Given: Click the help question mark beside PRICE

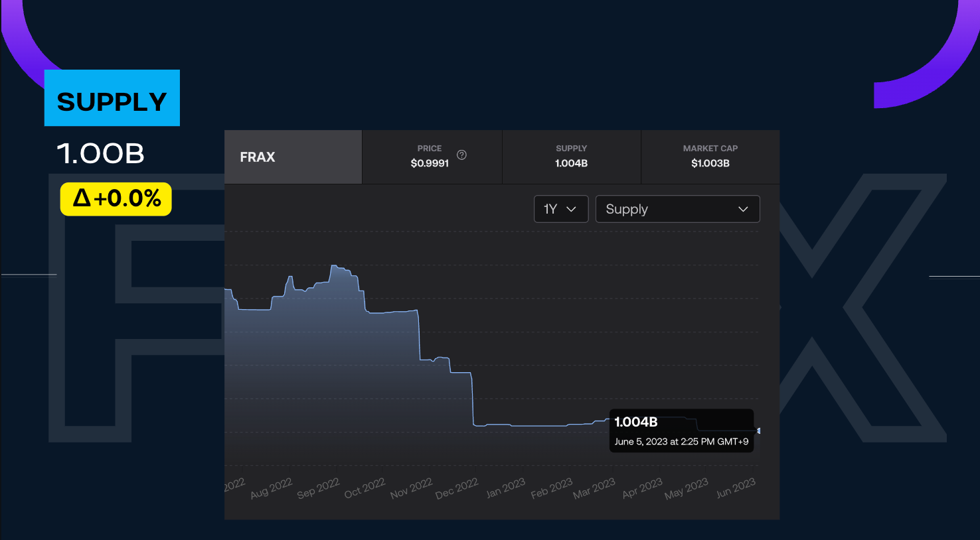Looking at the screenshot, I should [461, 155].
